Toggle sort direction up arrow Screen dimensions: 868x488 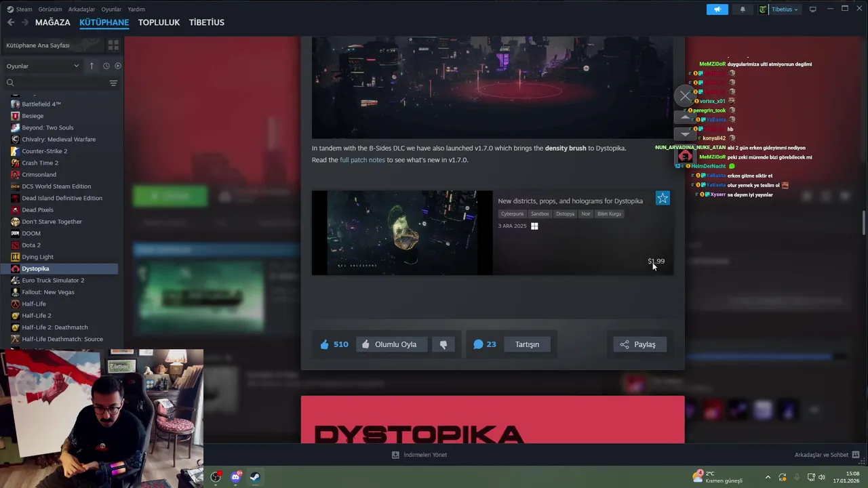click(x=92, y=66)
